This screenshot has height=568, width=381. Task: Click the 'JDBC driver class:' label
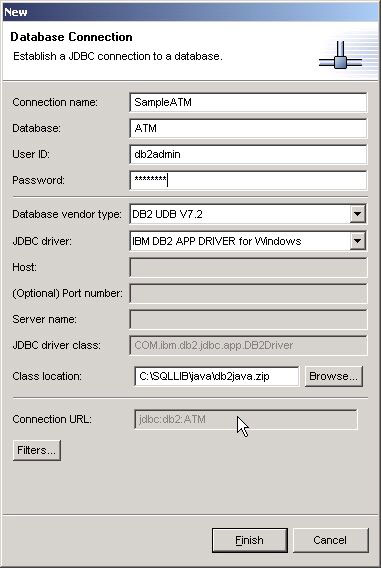(x=56, y=345)
